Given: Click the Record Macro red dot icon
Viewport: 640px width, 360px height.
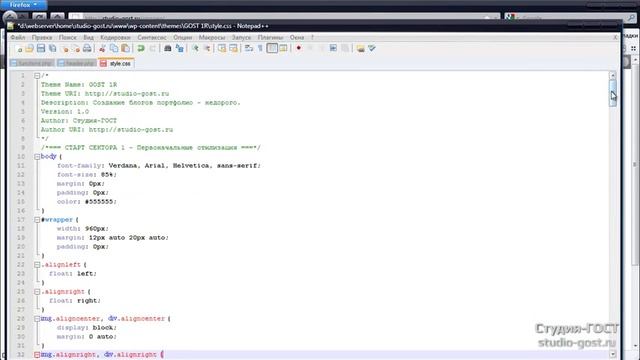Looking at the screenshot, I should pyautogui.click(x=299, y=48).
